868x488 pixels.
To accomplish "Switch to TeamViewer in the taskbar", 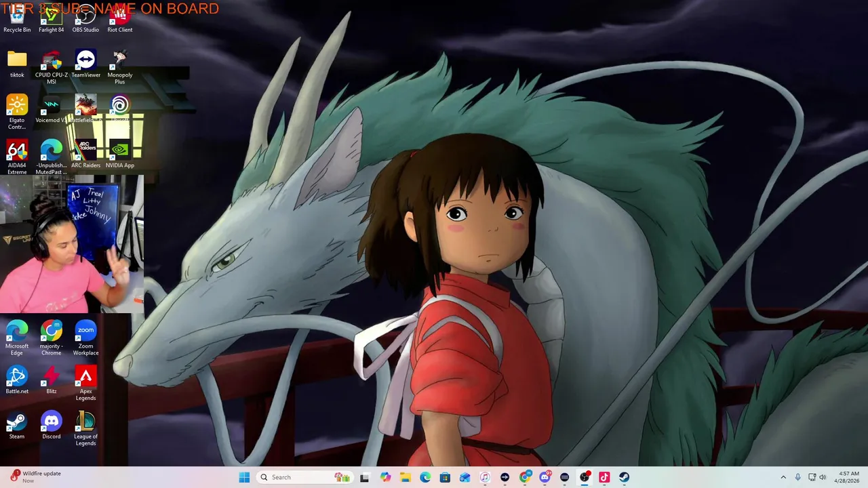I will (505, 477).
